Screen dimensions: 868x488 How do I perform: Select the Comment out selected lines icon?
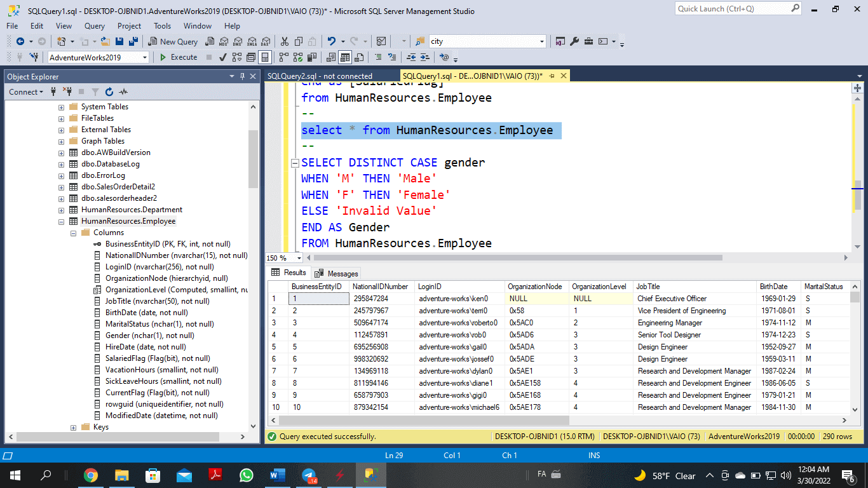click(x=377, y=57)
